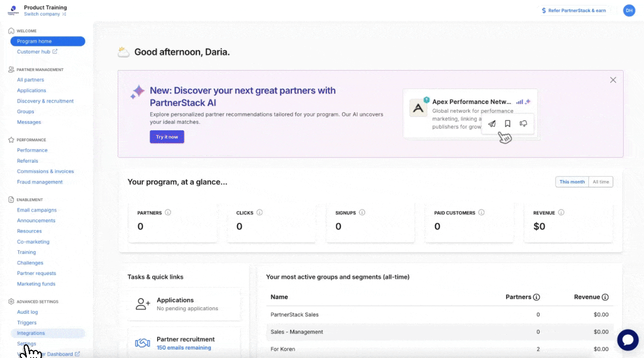This screenshot has height=358, width=644.
Task: Click the PARTNERS stat card value
Action: (x=140, y=227)
